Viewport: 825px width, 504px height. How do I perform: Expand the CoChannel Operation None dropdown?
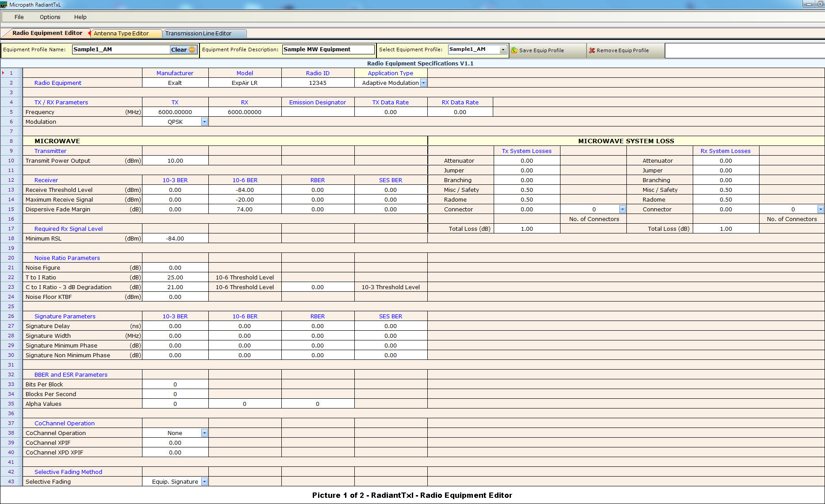pyautogui.click(x=204, y=433)
